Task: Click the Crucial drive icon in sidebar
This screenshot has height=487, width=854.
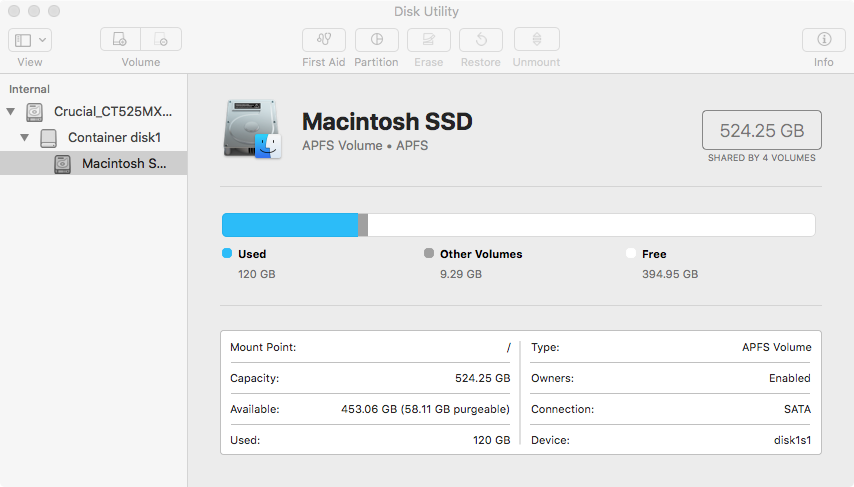Action: (34, 112)
